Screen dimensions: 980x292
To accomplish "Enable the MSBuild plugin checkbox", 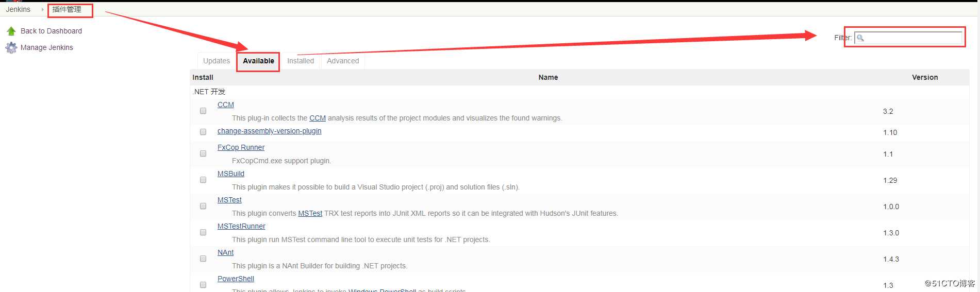I will tap(203, 180).
